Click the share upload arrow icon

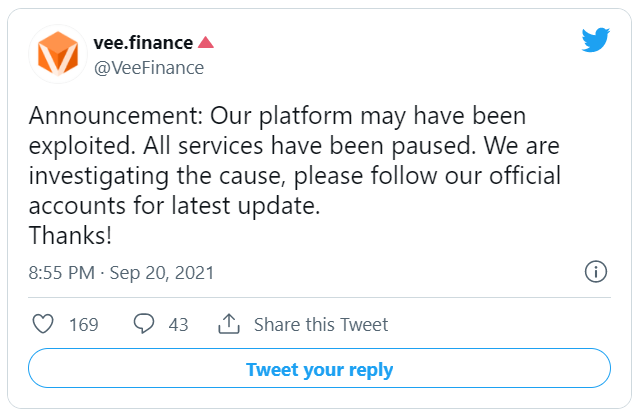[229, 324]
